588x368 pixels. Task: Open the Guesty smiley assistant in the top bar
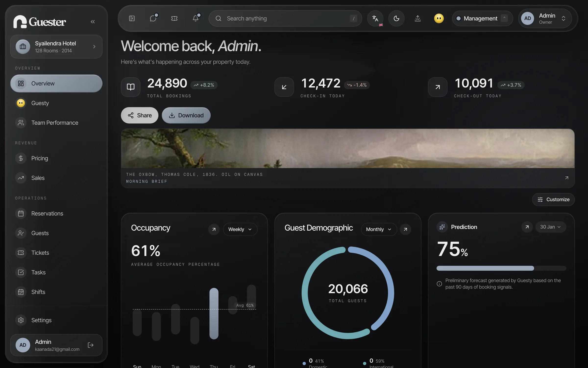click(439, 18)
